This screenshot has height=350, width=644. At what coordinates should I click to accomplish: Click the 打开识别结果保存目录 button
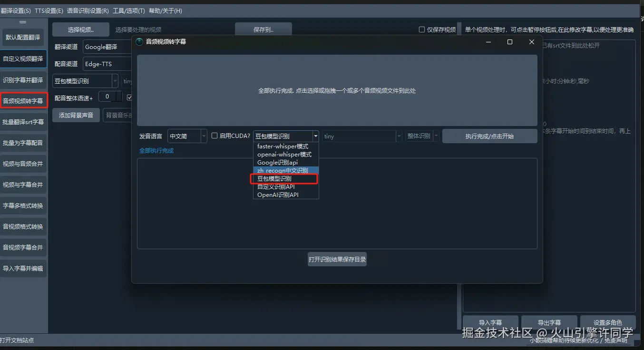click(x=337, y=259)
